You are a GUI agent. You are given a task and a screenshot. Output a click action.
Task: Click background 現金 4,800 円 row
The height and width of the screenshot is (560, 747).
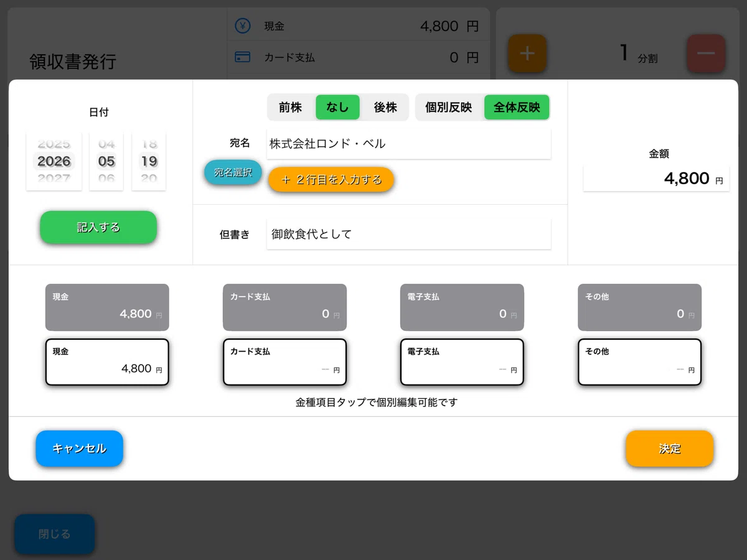coord(358,26)
